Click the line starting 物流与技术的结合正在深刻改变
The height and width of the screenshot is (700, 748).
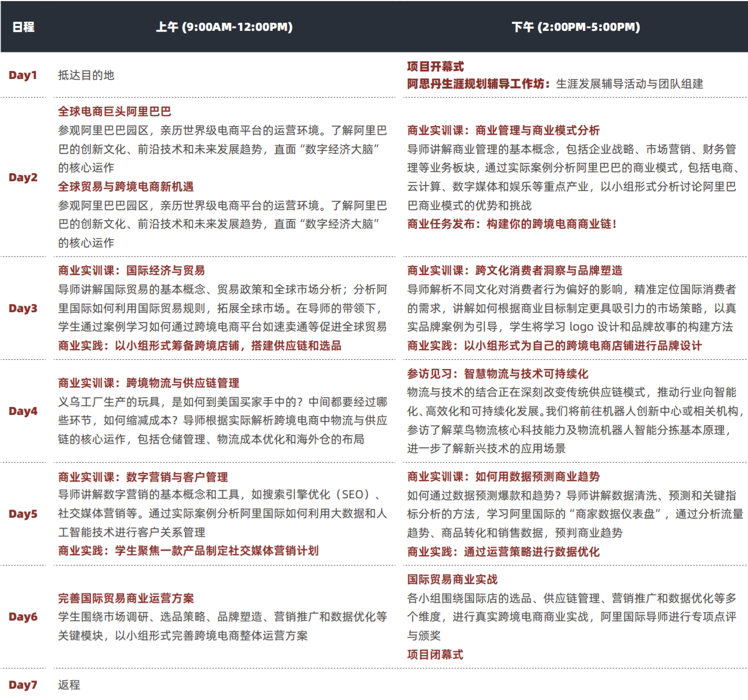point(572,392)
